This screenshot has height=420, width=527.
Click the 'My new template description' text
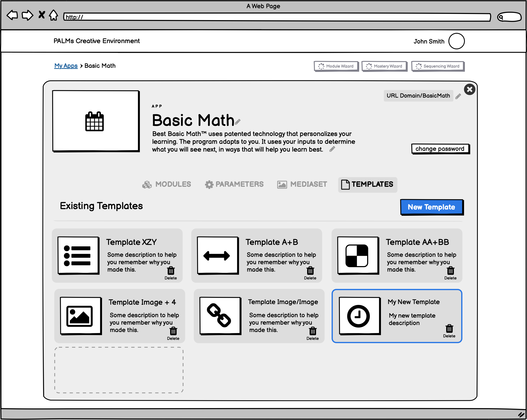coord(412,319)
